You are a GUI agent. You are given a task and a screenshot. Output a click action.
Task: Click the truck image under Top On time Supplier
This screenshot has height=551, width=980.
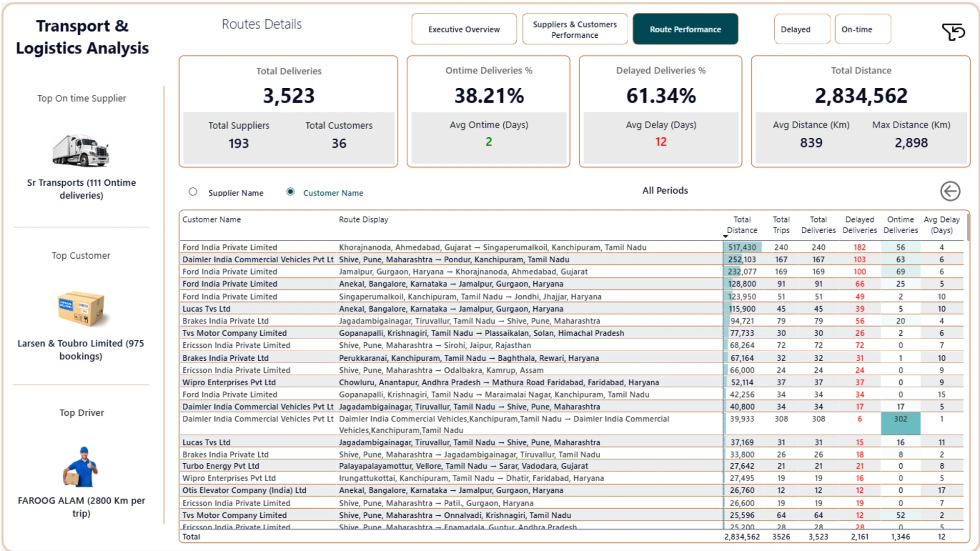click(x=81, y=150)
